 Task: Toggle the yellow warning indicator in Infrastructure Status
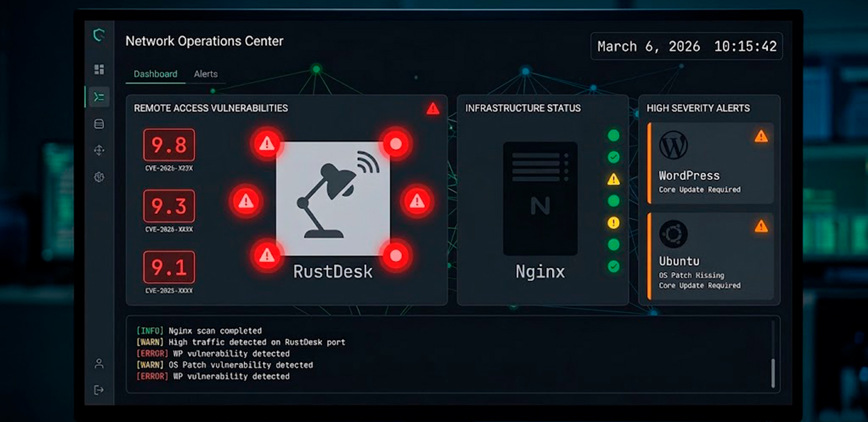point(612,180)
